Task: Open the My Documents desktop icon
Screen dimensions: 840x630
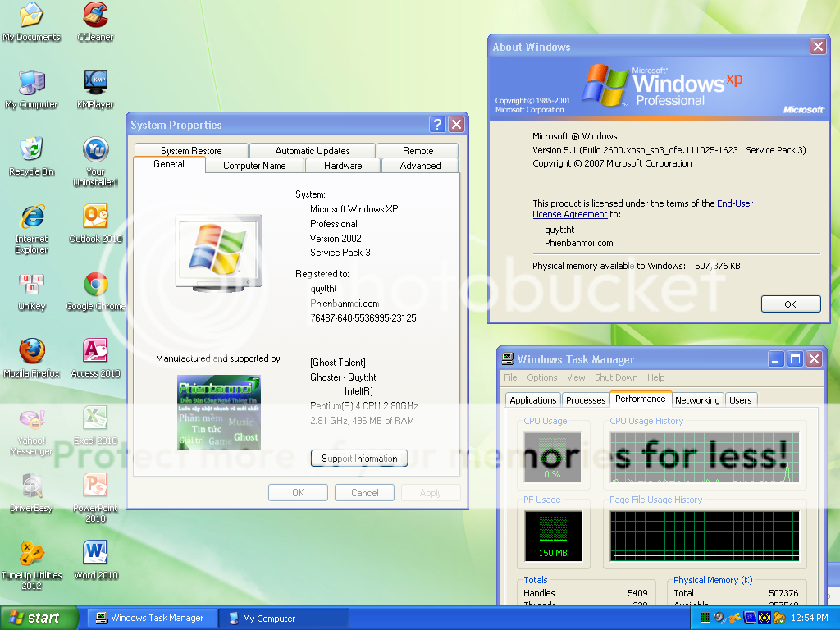Action: [x=31, y=22]
